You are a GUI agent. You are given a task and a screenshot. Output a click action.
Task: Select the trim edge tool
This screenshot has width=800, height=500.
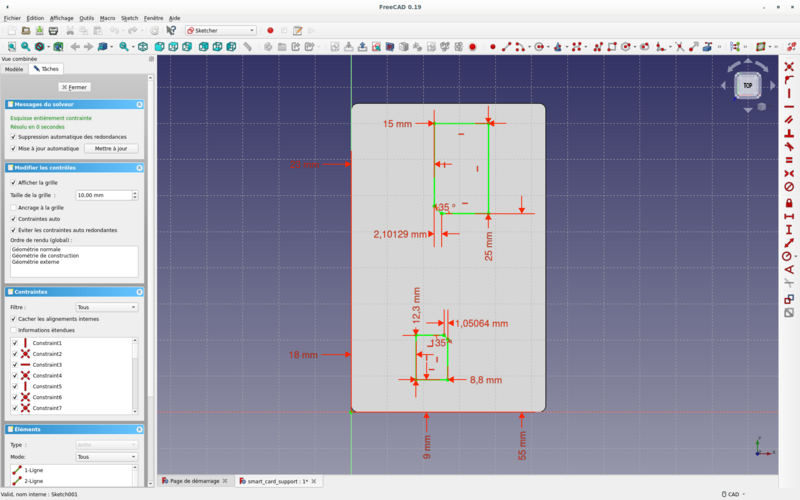pyautogui.click(x=680, y=47)
